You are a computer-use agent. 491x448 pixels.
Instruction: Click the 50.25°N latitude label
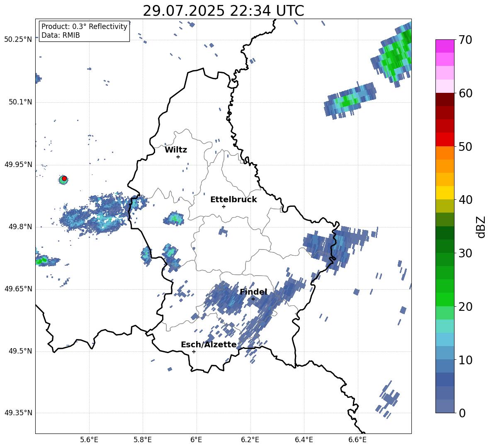click(18, 39)
